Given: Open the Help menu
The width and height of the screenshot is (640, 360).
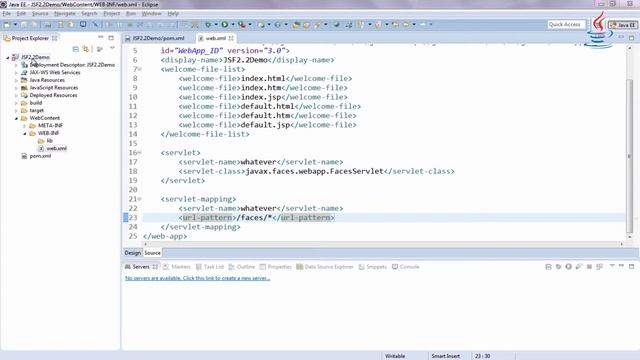Looking at the screenshot, I should point(173,13).
